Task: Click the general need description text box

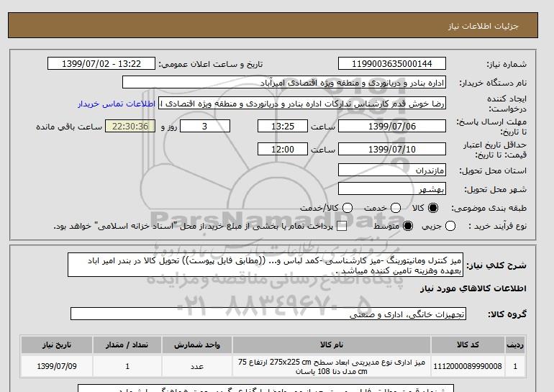Action: coord(265,265)
